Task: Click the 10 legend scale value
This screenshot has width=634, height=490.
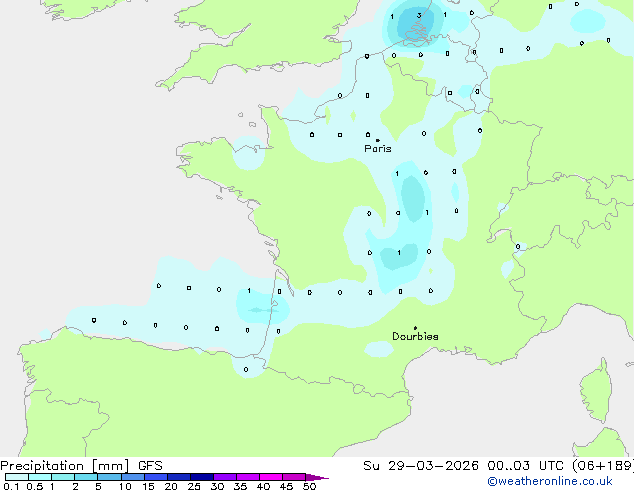Action: (125, 486)
